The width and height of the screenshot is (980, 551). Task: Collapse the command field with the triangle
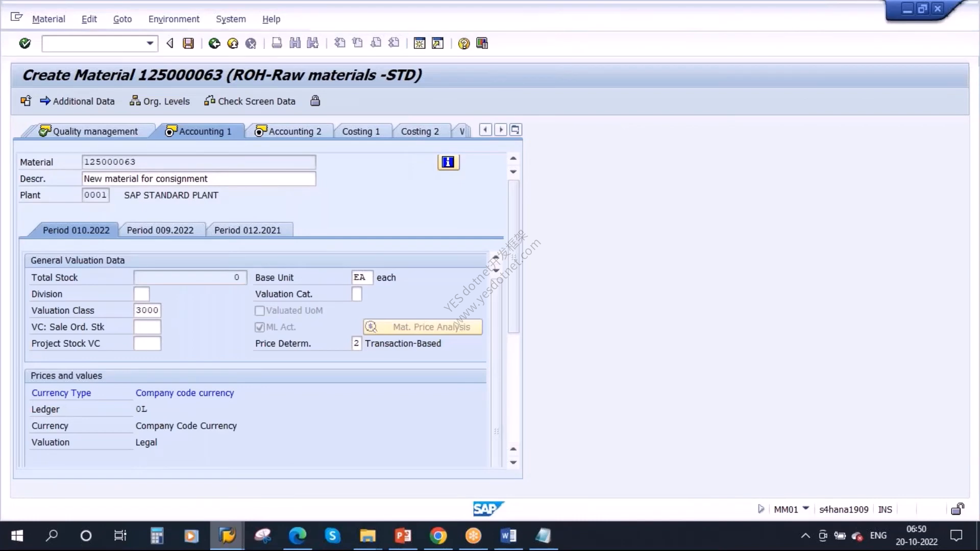[170, 43]
